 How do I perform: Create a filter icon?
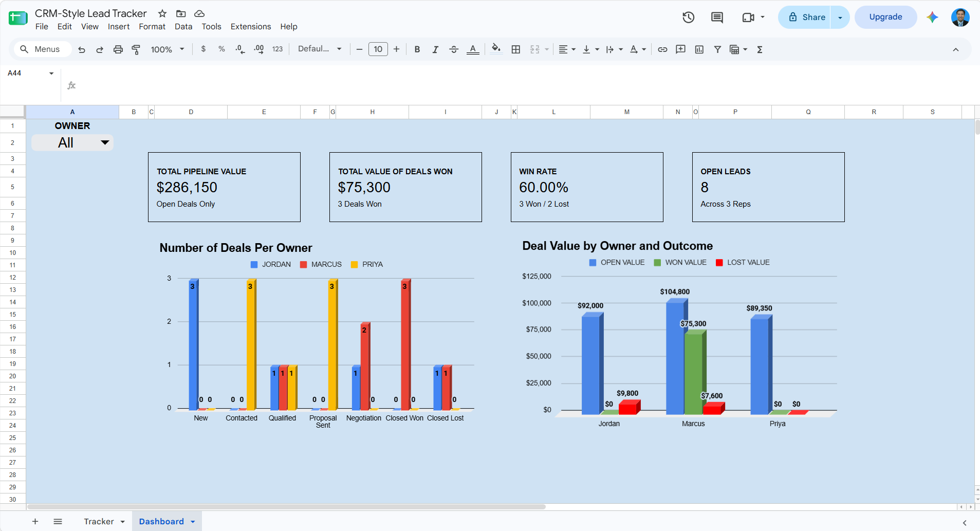[717, 49]
